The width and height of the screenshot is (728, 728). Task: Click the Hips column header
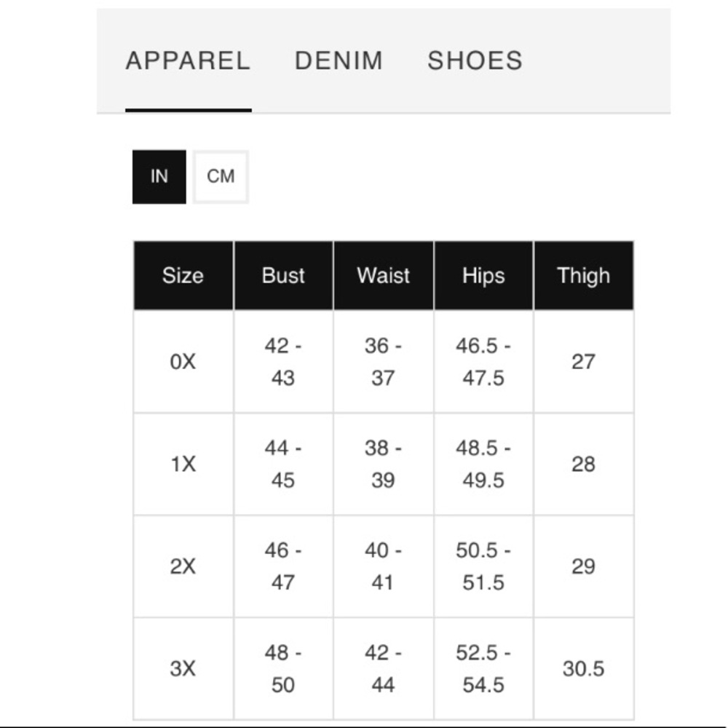[x=483, y=275]
